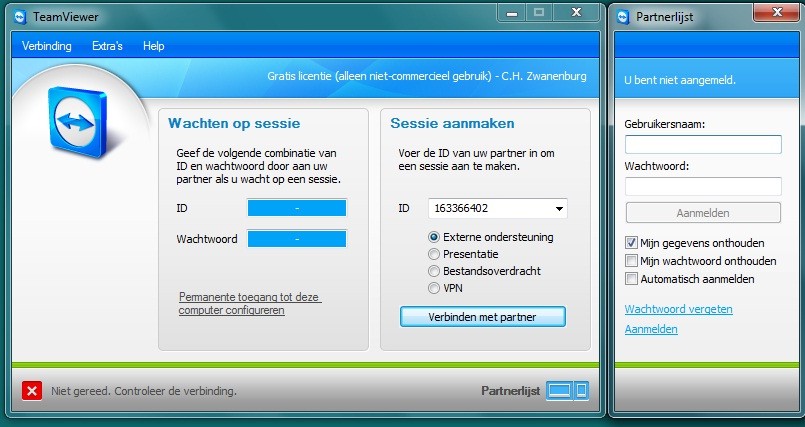Click the Gebruikersnaam input field

[x=703, y=144]
